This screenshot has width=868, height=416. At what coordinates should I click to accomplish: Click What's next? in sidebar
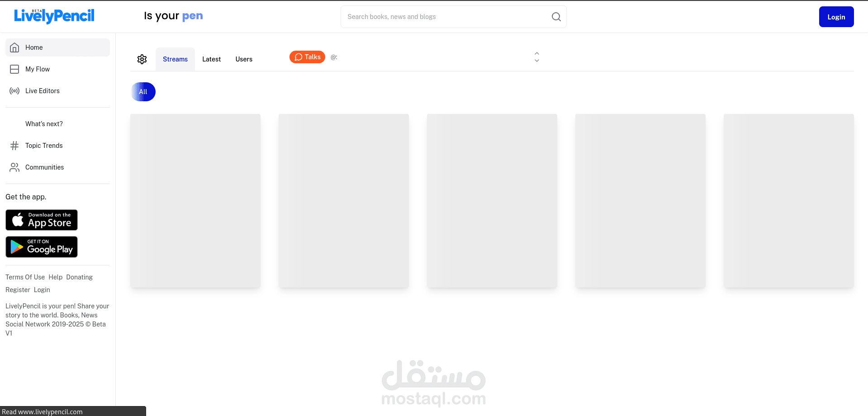57,124
